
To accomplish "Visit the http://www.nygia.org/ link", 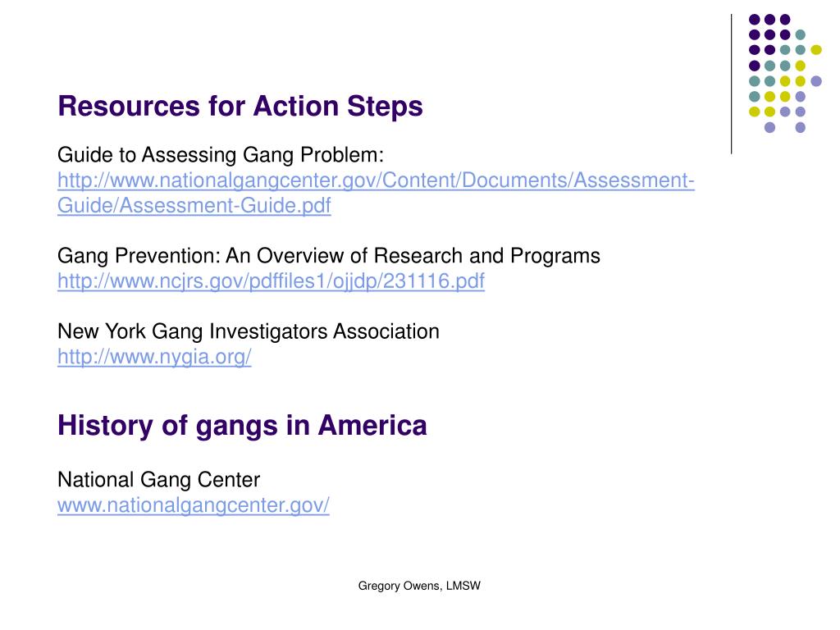I will click(x=154, y=357).
